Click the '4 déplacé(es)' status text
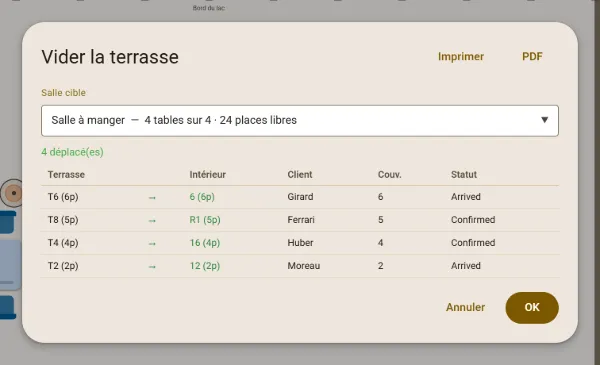This screenshot has width=600, height=365. coord(72,152)
